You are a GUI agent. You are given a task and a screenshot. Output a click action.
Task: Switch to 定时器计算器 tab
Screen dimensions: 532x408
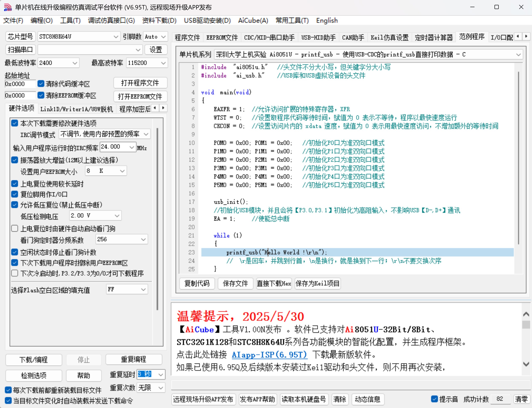(x=434, y=37)
